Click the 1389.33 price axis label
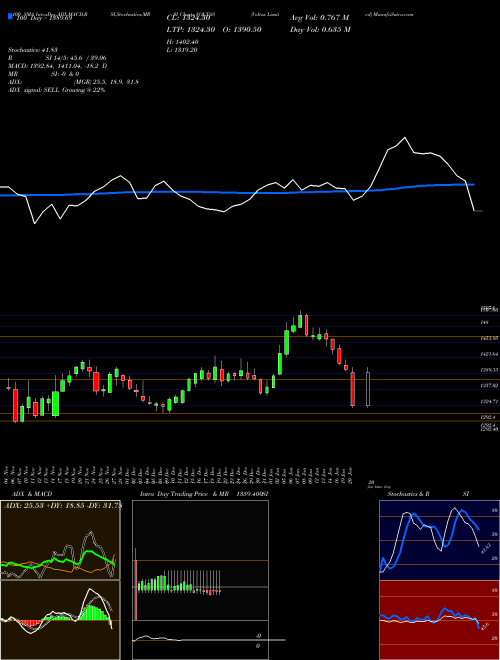 click(490, 370)
